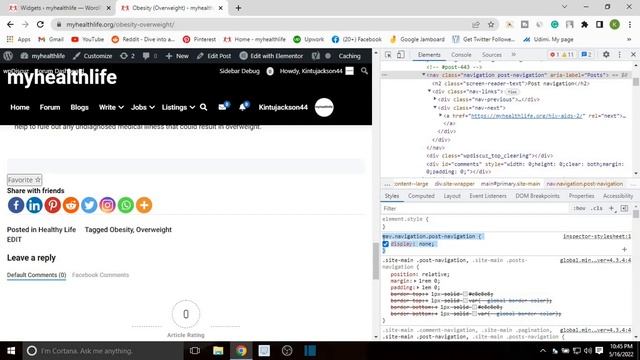Open the inspector-stylesheet:1 source link
Viewport: 640px width, 360px height.
point(597,236)
